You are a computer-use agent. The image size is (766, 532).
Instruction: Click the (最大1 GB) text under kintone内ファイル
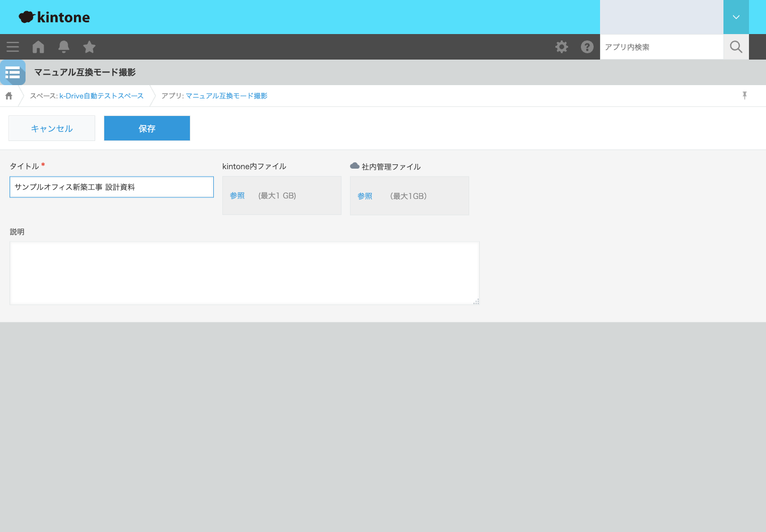(x=277, y=196)
